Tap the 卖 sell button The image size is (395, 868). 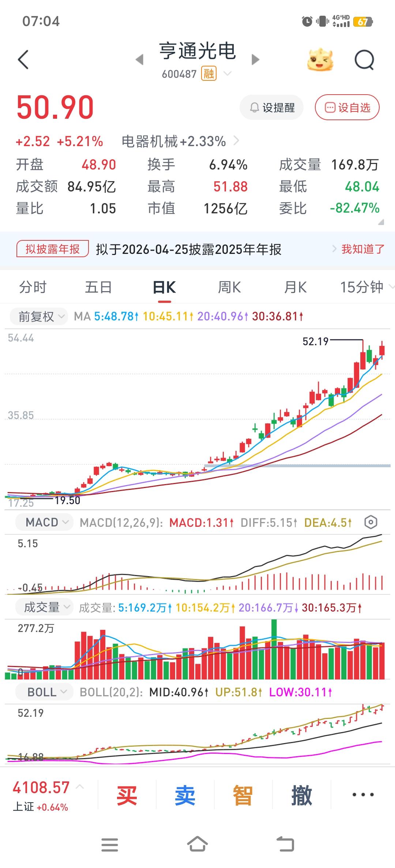point(185,795)
